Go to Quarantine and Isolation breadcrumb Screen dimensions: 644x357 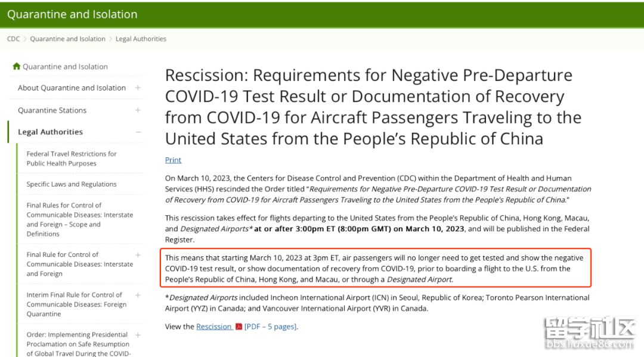coord(67,39)
